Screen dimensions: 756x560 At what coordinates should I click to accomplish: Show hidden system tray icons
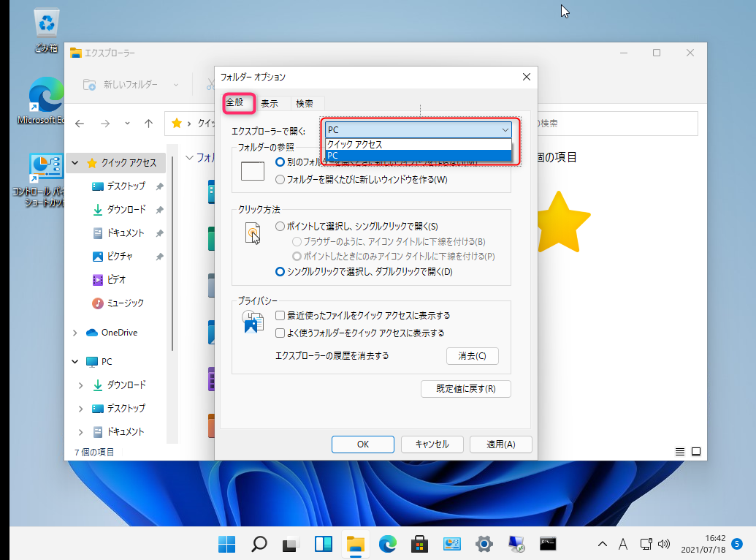602,544
